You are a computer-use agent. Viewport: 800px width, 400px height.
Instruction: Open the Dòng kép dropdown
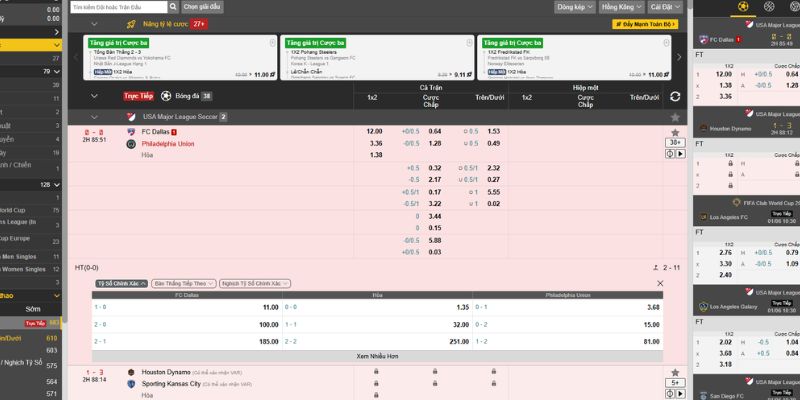[575, 7]
